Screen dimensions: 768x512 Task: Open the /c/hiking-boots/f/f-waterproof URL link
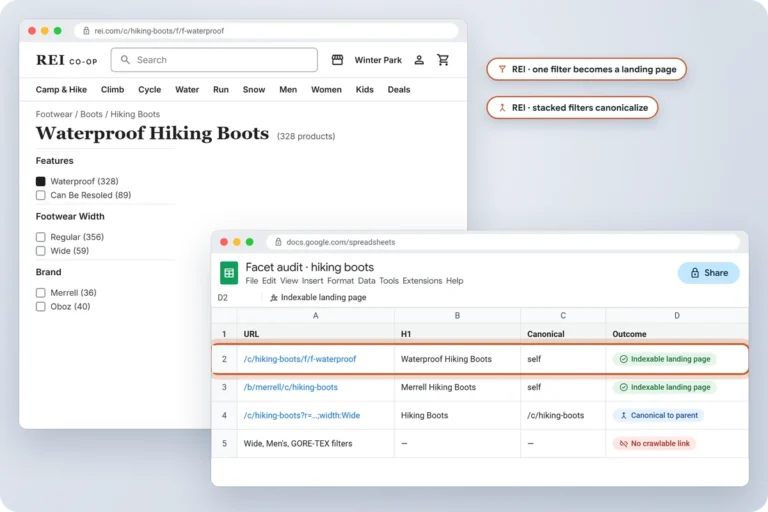(300, 359)
